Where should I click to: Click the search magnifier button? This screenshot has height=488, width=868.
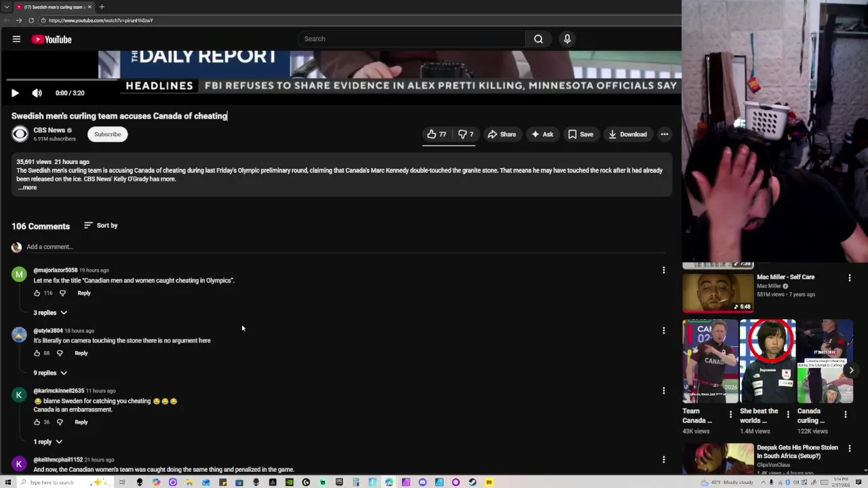(538, 39)
